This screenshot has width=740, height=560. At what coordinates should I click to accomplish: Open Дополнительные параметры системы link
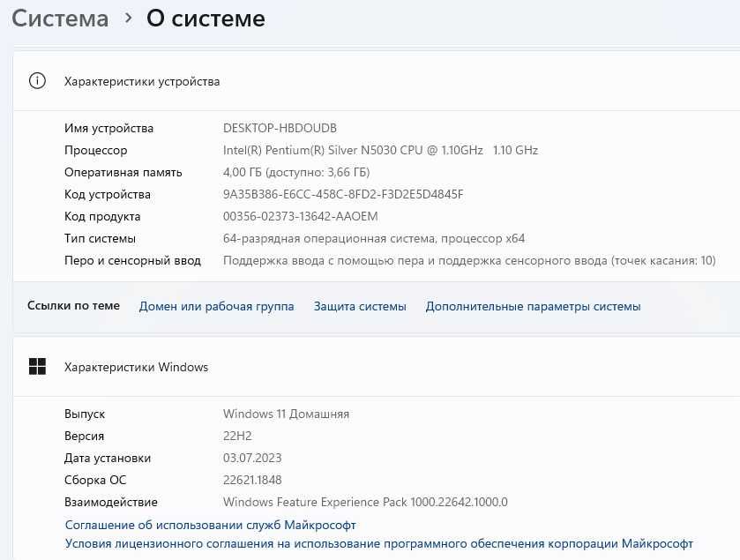tap(533, 306)
